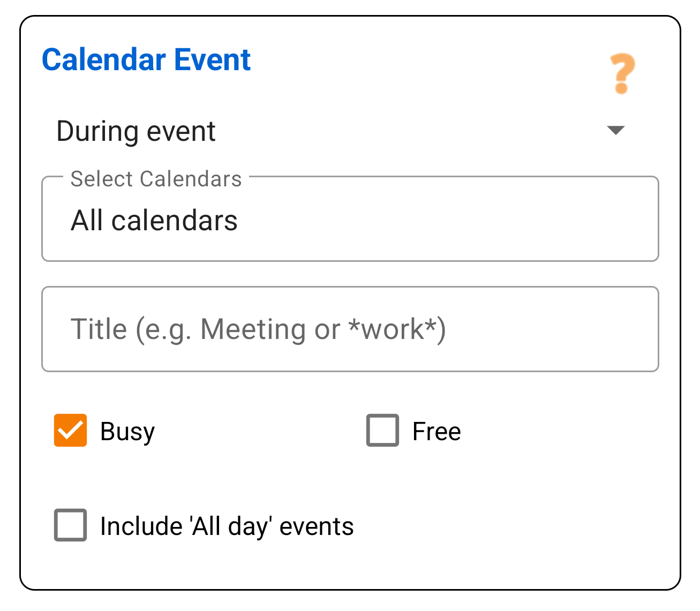Select the Busy label text
The image size is (700, 611).
(126, 431)
